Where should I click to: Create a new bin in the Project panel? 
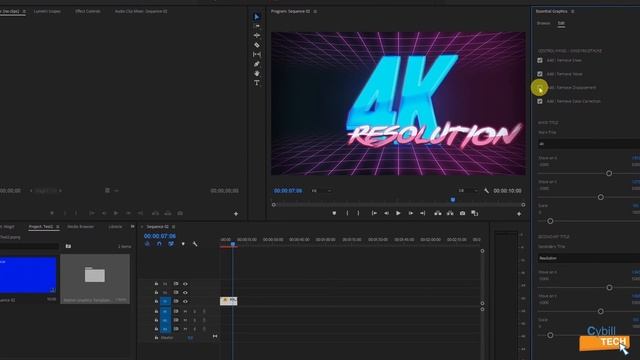(x=68, y=246)
